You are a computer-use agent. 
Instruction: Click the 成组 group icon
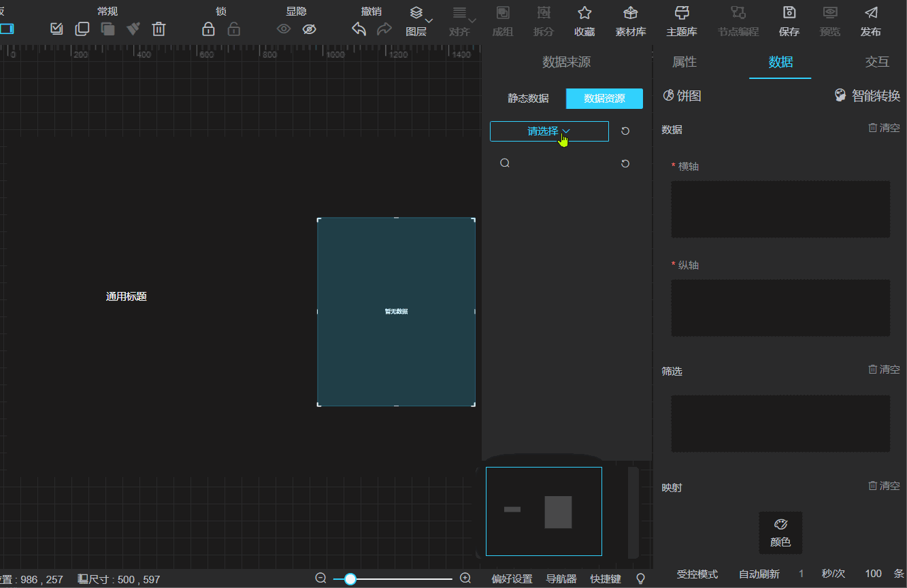(x=503, y=21)
